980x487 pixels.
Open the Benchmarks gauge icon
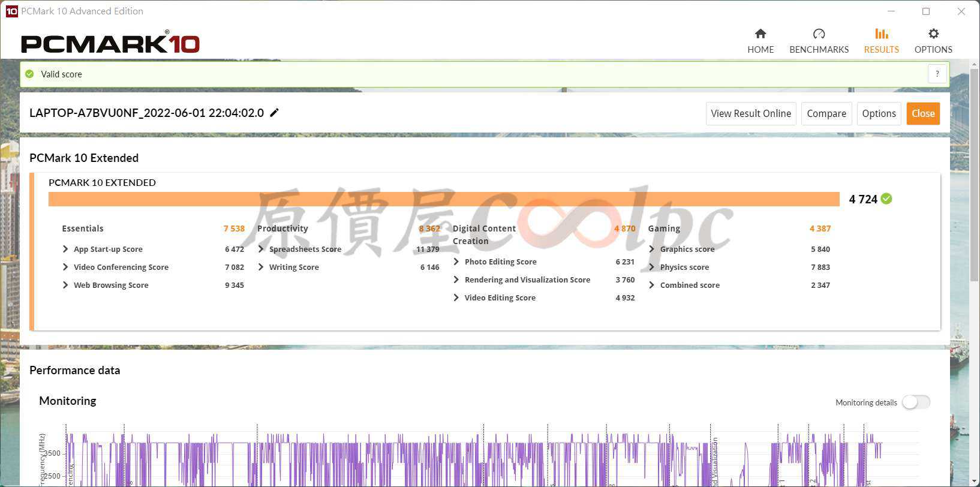(x=819, y=34)
